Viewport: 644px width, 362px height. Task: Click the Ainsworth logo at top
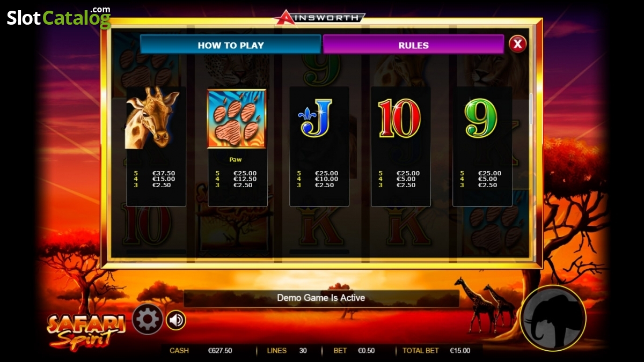320,17
